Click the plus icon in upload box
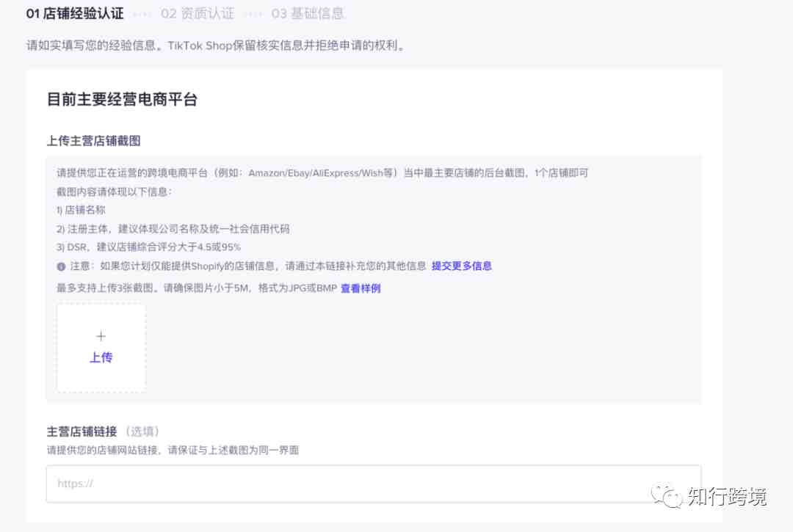The width and height of the screenshot is (793, 532). coord(101,336)
